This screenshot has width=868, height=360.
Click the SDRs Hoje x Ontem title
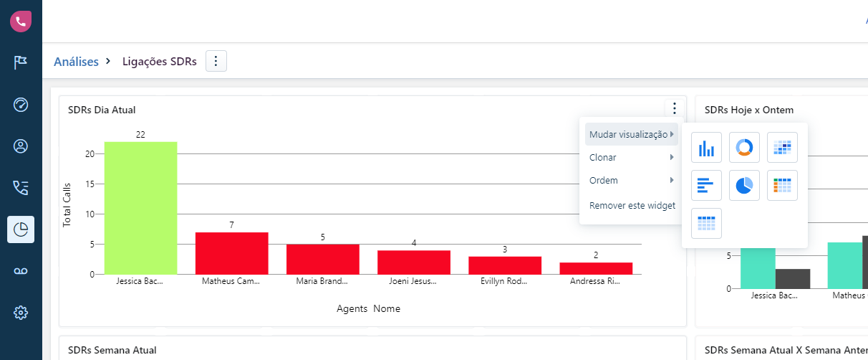coord(749,110)
